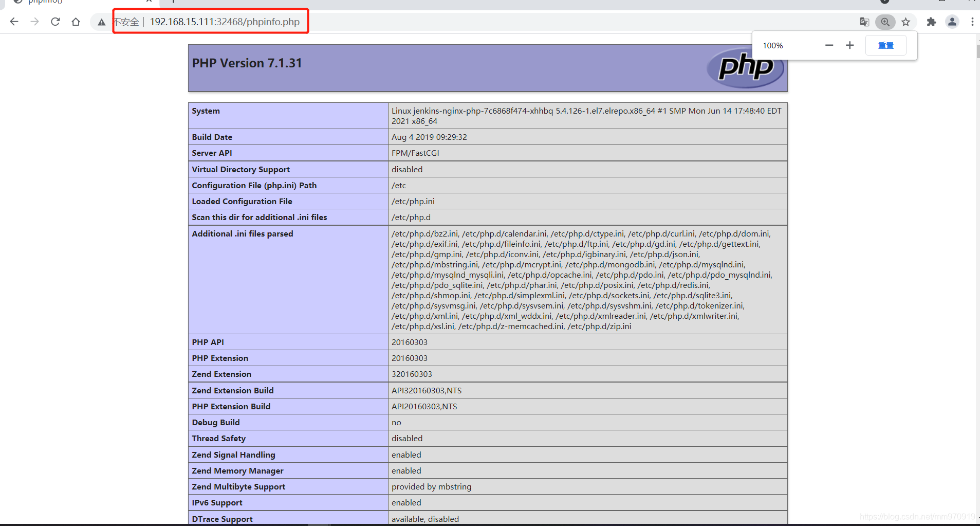
Task: Click the Configuration File (php.ini) Path label
Action: 254,186
